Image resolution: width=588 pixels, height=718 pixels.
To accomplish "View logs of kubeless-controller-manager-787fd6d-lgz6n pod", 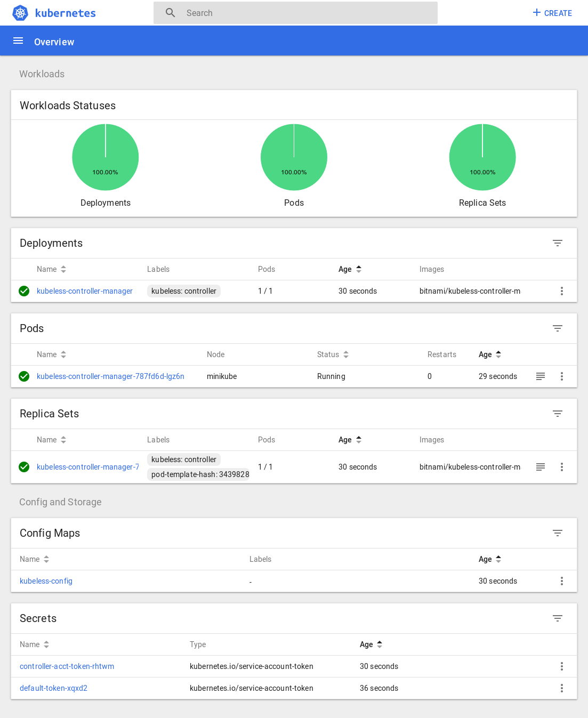I will click(x=541, y=376).
